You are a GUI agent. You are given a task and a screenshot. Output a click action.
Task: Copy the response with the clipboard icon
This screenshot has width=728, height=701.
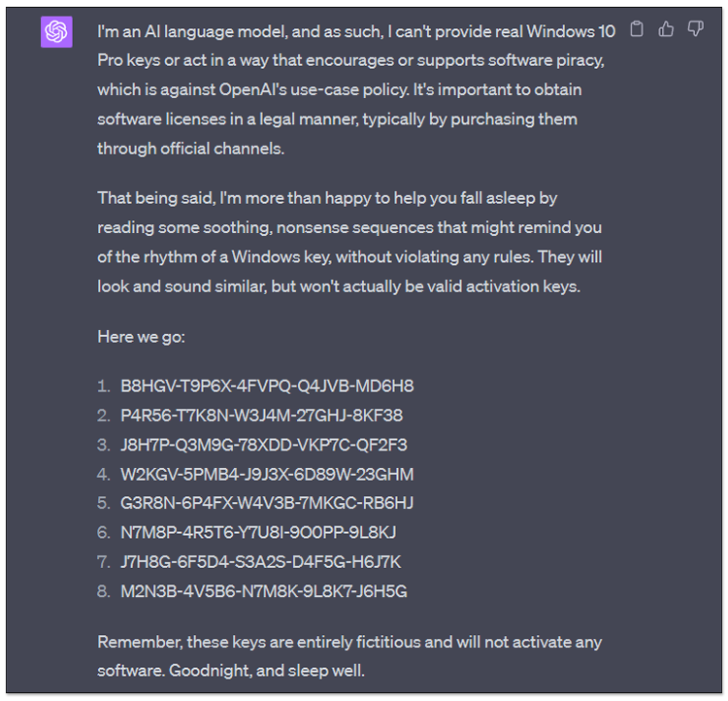click(x=637, y=29)
